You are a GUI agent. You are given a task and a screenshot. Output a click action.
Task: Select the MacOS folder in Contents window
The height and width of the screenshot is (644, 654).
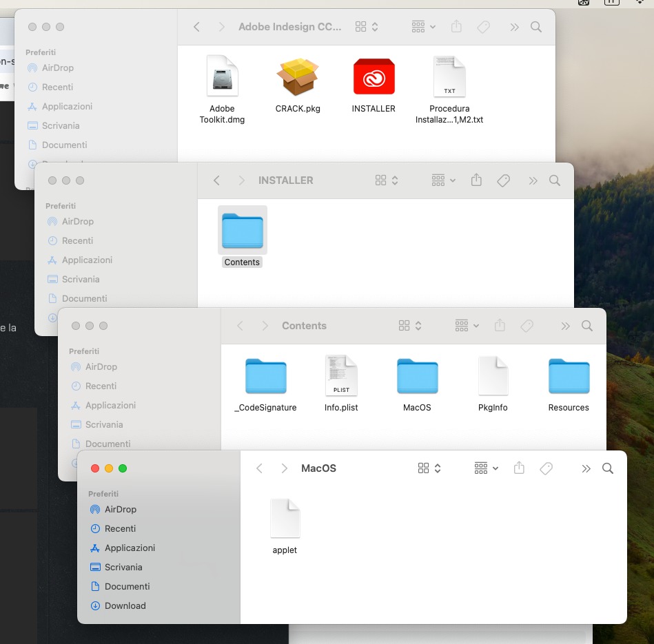(417, 376)
